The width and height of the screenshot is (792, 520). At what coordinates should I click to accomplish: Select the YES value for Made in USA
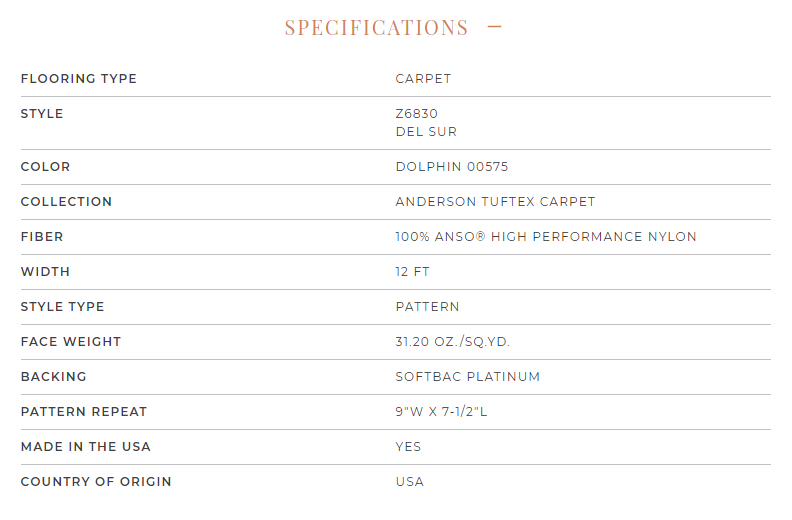[x=408, y=447]
